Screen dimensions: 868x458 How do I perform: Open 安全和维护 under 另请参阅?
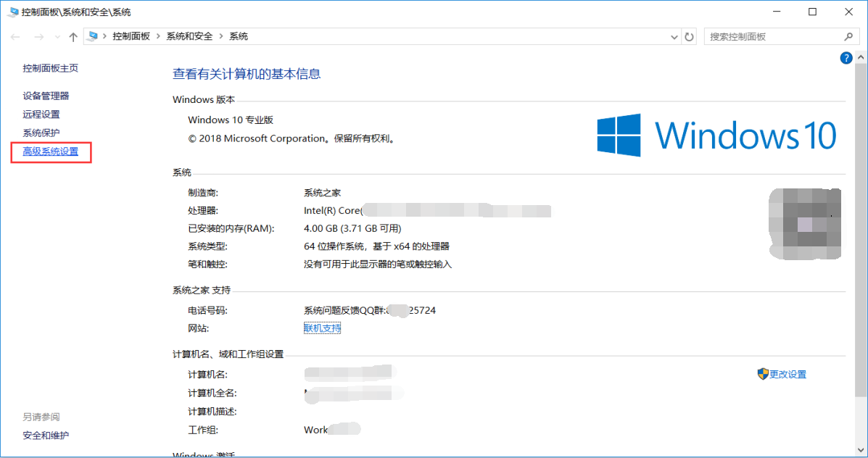[46, 436]
